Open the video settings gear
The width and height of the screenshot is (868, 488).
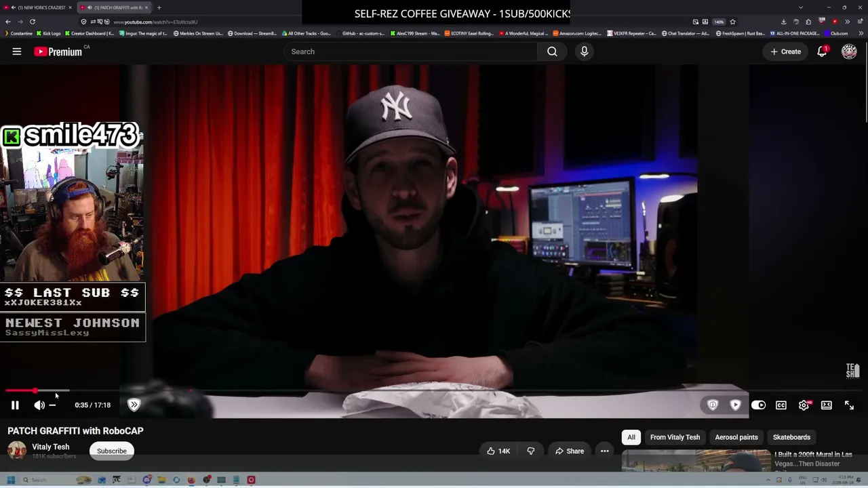pyautogui.click(x=804, y=405)
